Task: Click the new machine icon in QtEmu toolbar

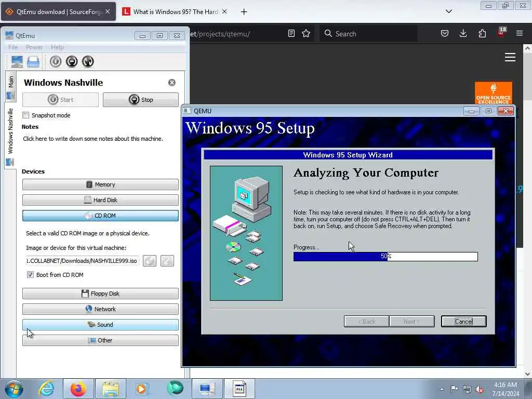Action: [17, 61]
